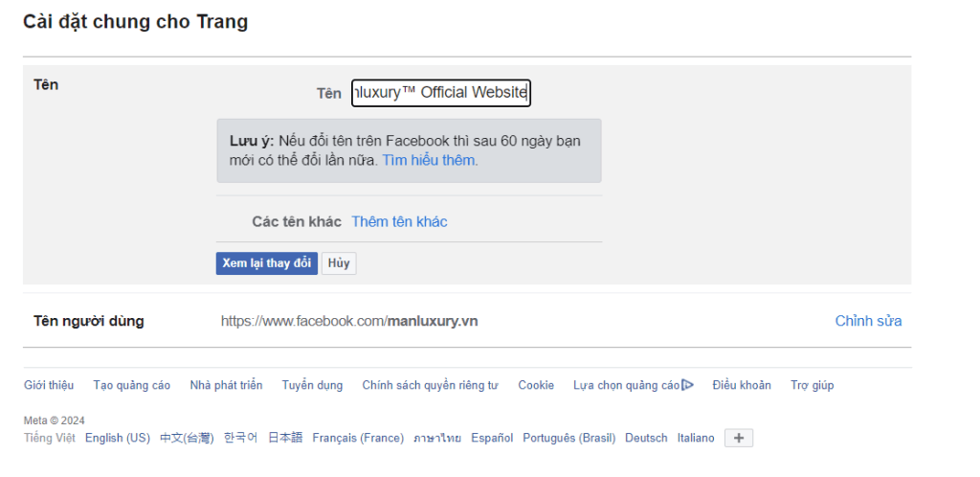Edit username via 'Chỉnh sửa' link
The image size is (980, 477).
(x=868, y=321)
